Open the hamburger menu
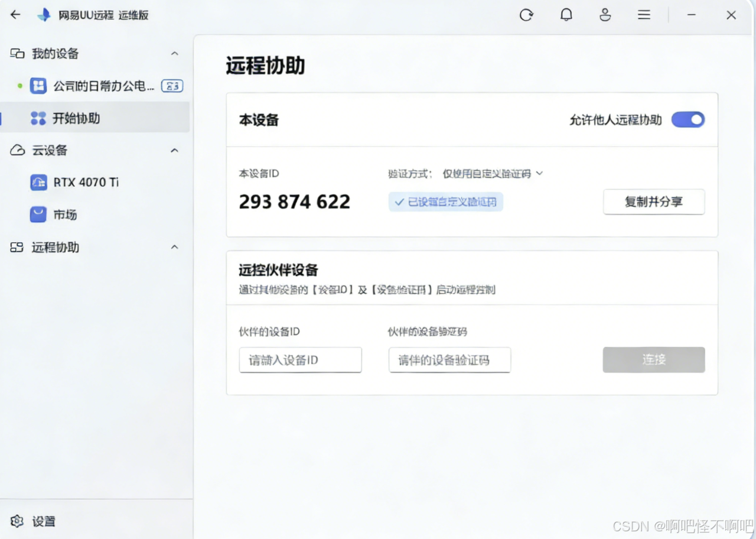The width and height of the screenshot is (756, 539). [644, 15]
